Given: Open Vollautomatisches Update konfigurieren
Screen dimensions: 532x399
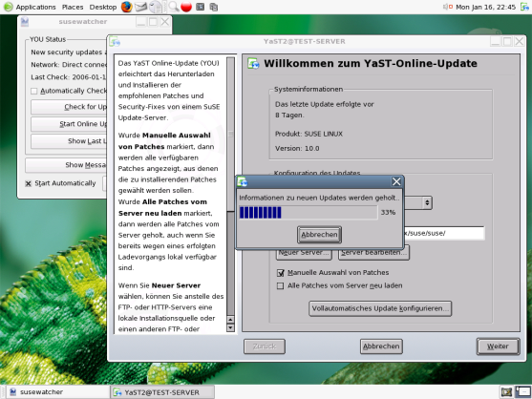Looking at the screenshot, I should pyautogui.click(x=380, y=308).
